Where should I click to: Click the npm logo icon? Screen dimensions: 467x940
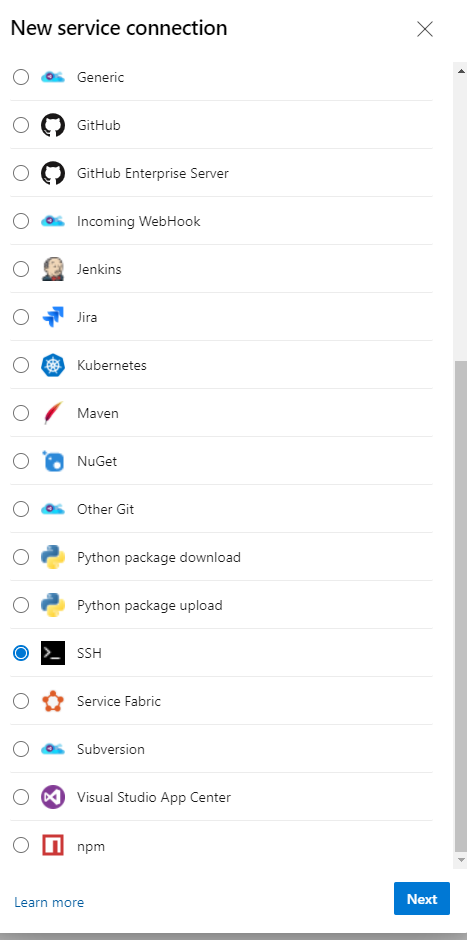[x=53, y=845]
